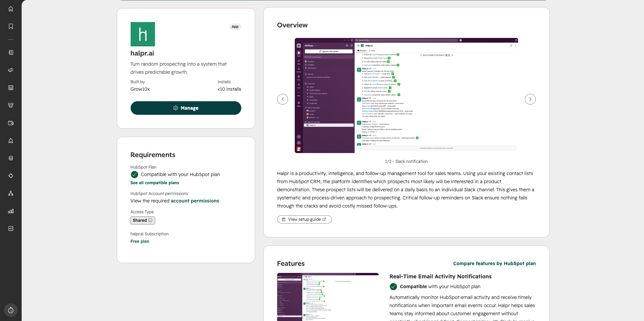The height and width of the screenshot is (321, 644).
Task: Open the code window icon in the sidebar
Action: (11, 229)
